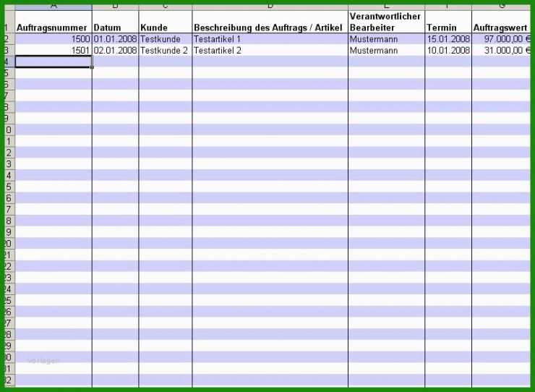Screen dimensions: 535x392
Task: Select the Testartikel 1 cell
Action: pos(270,39)
